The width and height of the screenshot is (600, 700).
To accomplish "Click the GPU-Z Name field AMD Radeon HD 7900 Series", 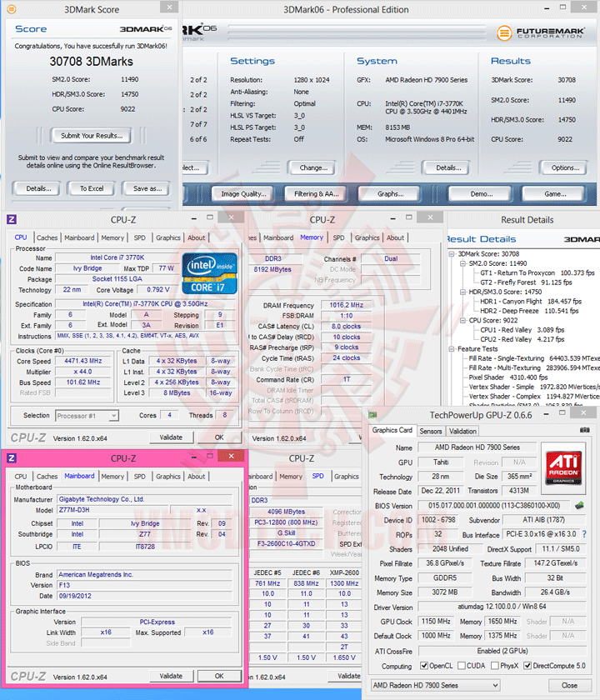I will 477,447.
